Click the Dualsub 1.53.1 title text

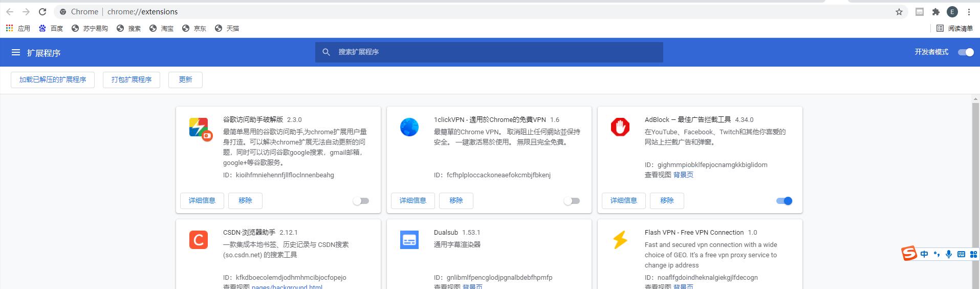point(457,232)
